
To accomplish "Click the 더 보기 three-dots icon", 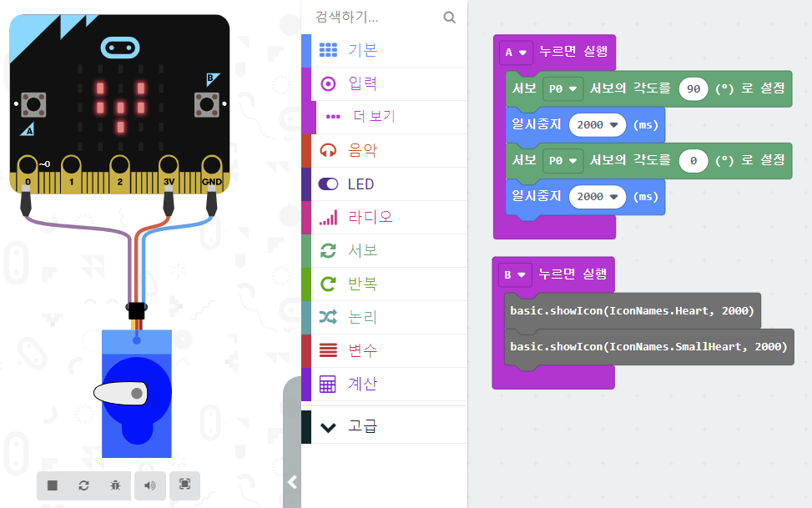I will point(333,117).
